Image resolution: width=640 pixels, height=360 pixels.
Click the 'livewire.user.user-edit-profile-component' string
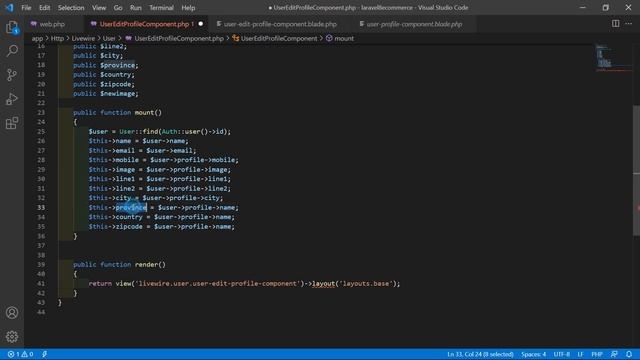pos(218,283)
